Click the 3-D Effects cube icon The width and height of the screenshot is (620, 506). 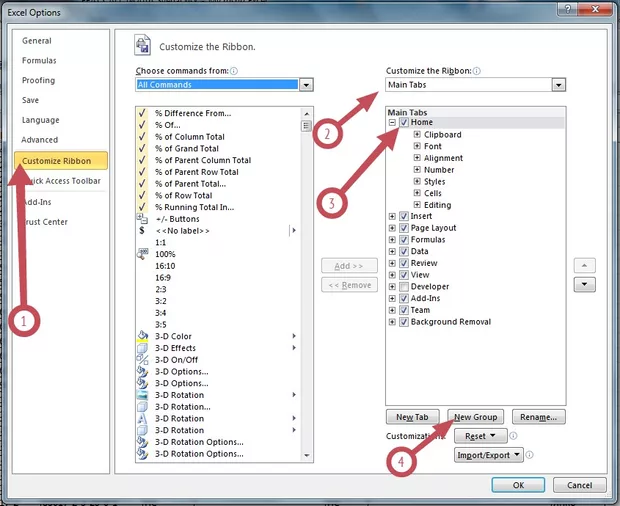click(142, 348)
